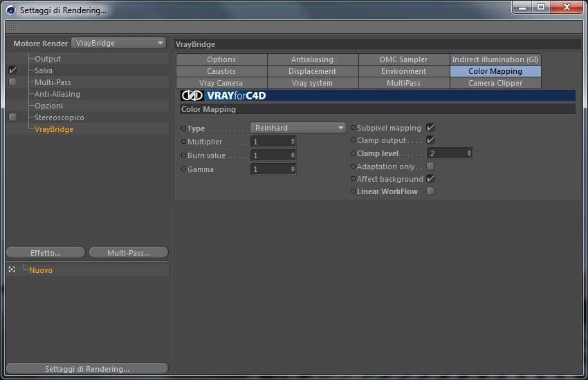Image resolution: width=588 pixels, height=380 pixels.
Task: Select the Color Mapping tab
Action: [x=495, y=71]
